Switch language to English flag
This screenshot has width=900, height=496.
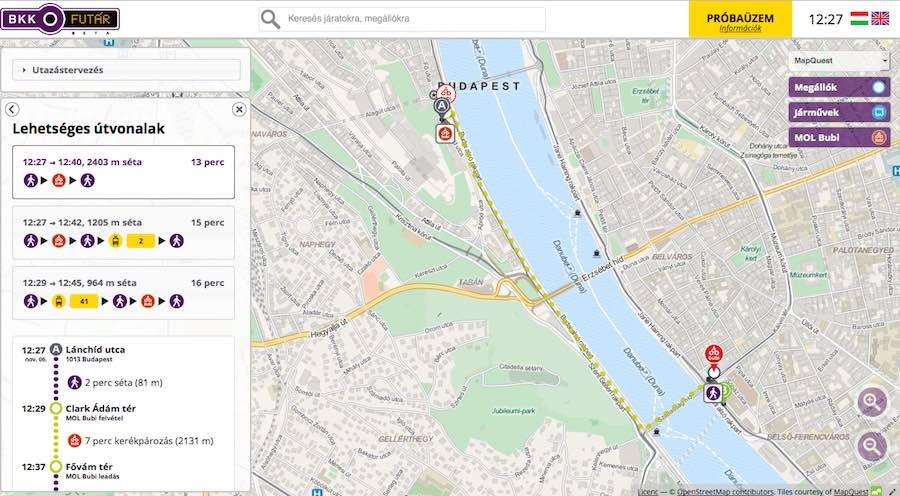[880, 19]
